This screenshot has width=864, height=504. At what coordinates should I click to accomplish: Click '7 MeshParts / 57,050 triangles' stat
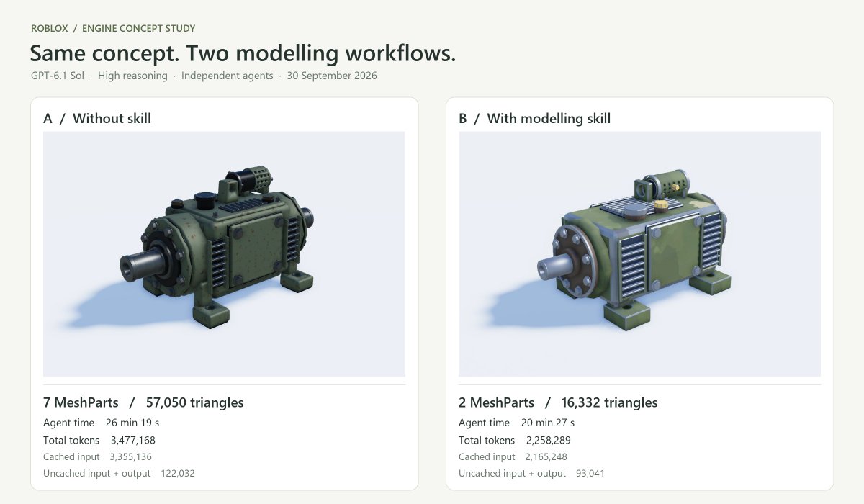coord(143,402)
